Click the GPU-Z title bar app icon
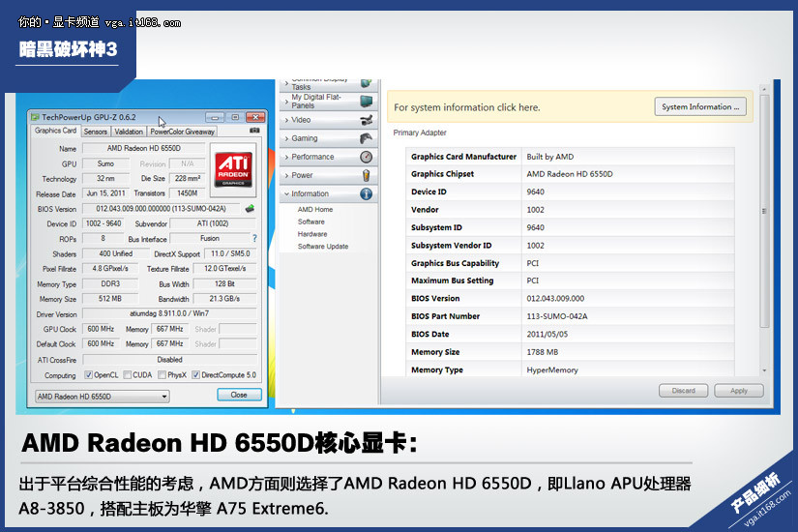Viewport: 798px width, 532px height. click(35, 117)
